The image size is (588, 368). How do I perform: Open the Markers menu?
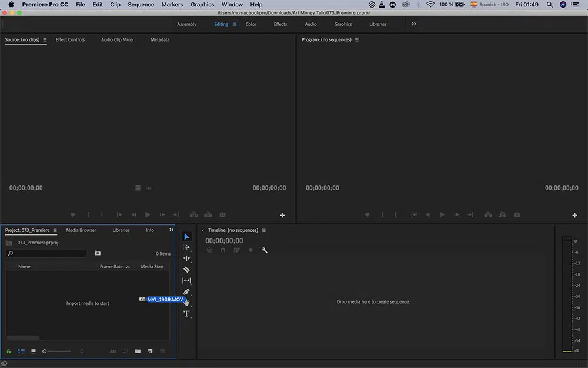[172, 5]
